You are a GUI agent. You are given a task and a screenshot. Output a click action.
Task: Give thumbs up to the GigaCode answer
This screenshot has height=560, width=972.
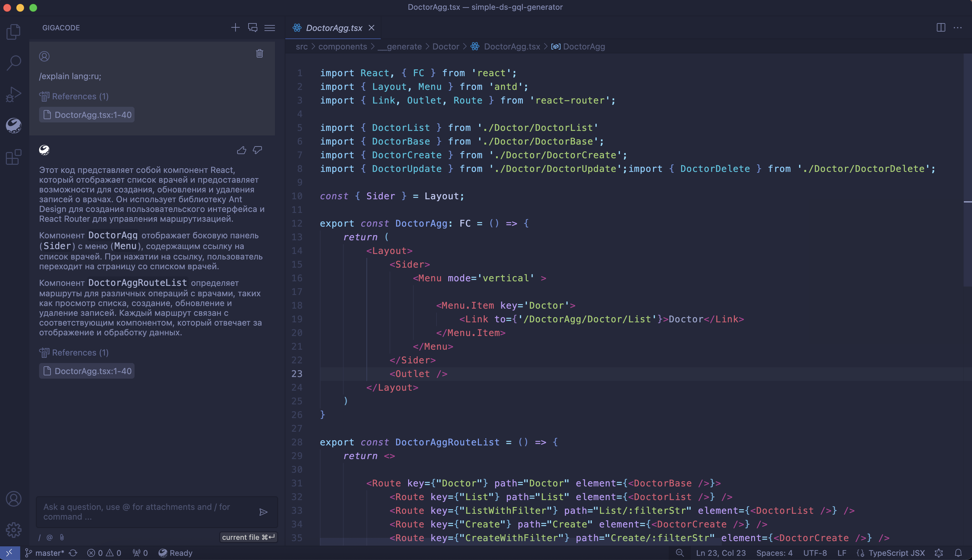[241, 150]
